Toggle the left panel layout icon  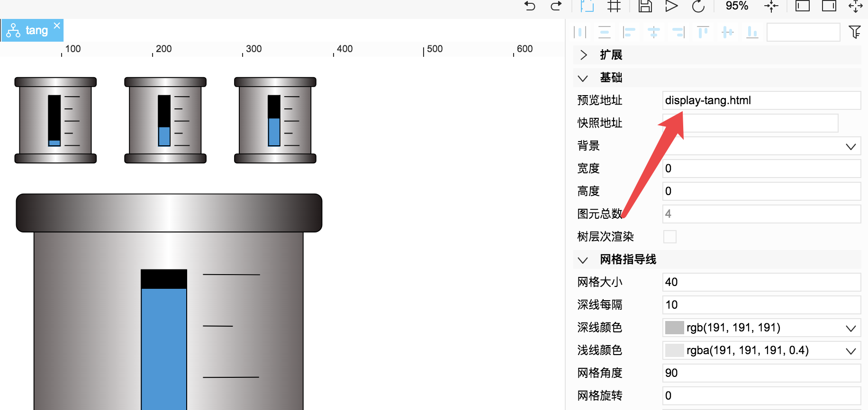coord(803,6)
